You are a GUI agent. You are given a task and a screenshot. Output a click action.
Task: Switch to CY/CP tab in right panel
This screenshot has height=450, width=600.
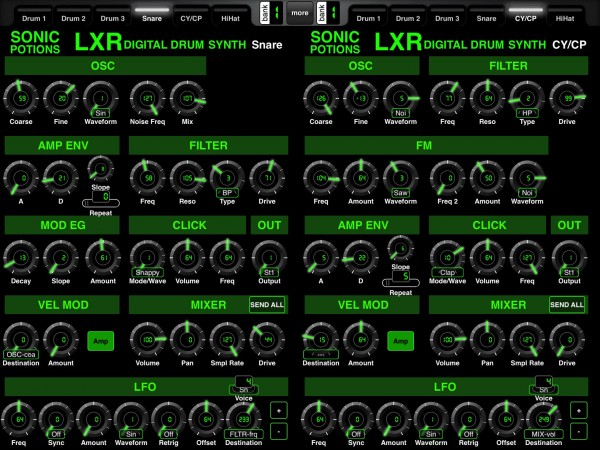[525, 16]
